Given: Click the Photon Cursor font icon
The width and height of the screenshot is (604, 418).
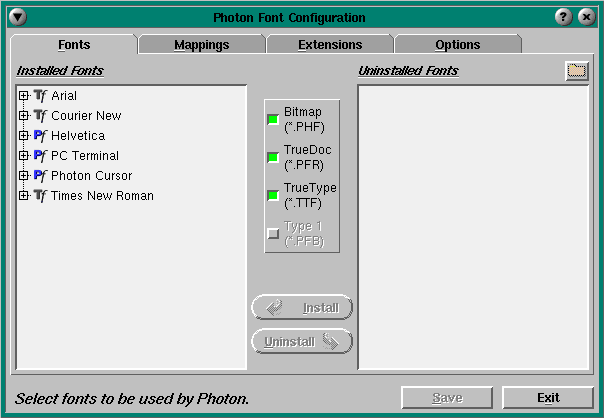Looking at the screenshot, I should (40, 176).
